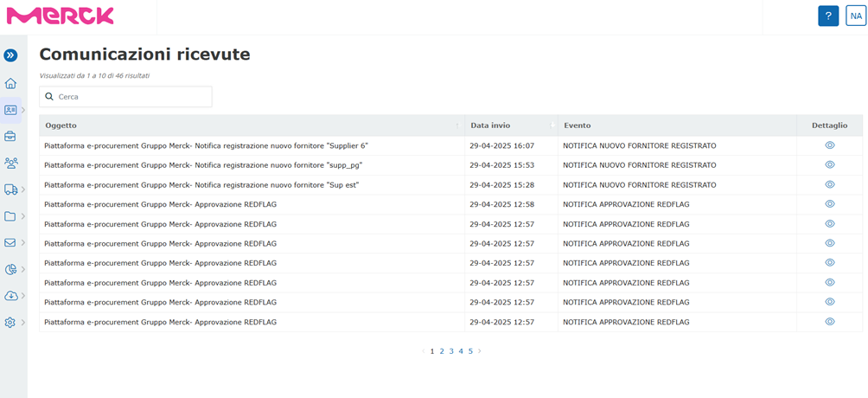868x398 pixels.
Task: Click the question mark help button
Action: pos(828,16)
